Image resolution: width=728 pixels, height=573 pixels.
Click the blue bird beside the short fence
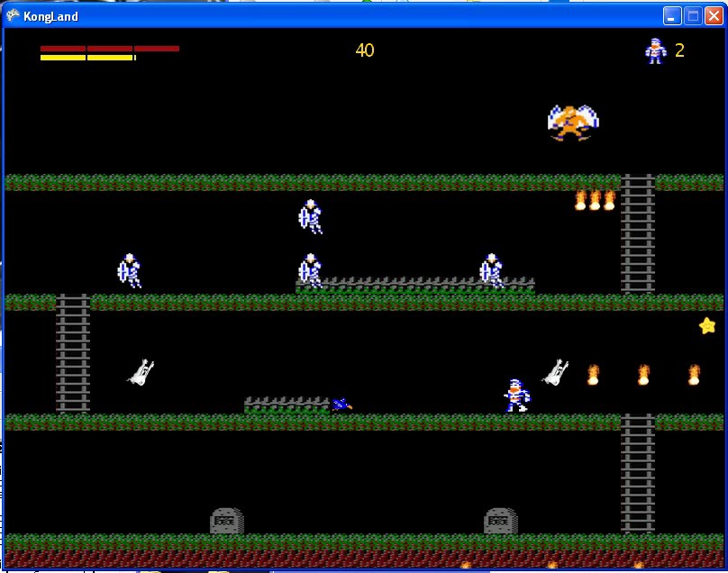(x=341, y=405)
